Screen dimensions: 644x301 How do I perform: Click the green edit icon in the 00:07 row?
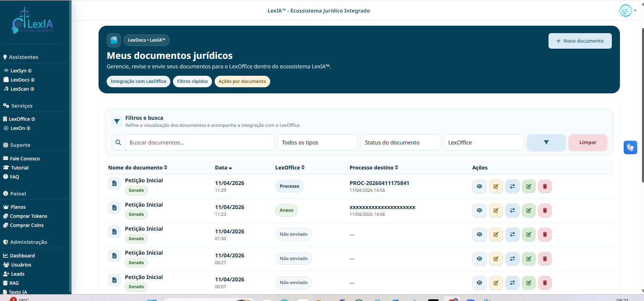529,283
